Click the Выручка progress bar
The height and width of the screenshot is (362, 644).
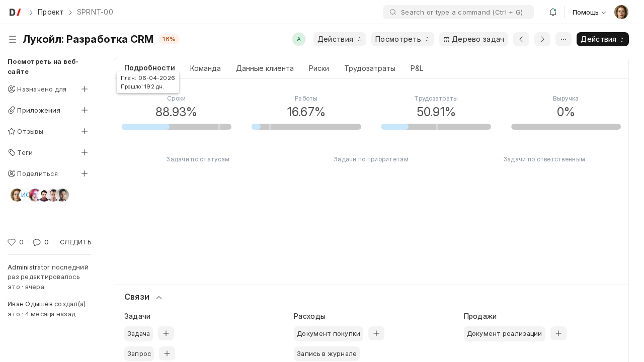566,127
